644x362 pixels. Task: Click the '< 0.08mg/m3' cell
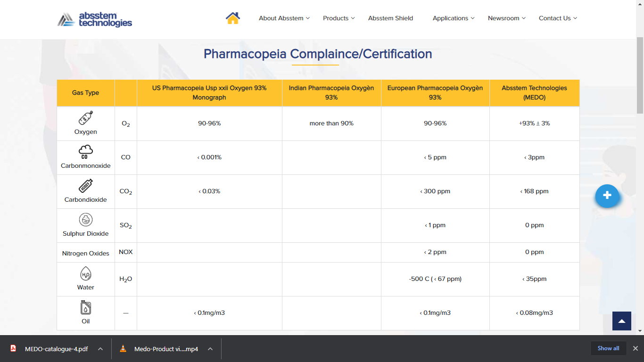[535, 313]
